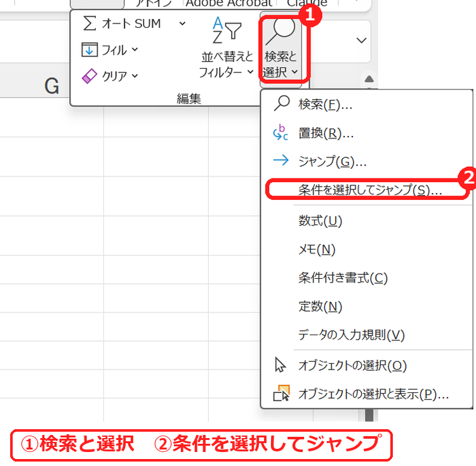Open the 並べ替えとフィルター dropdown chevron

pos(250,72)
